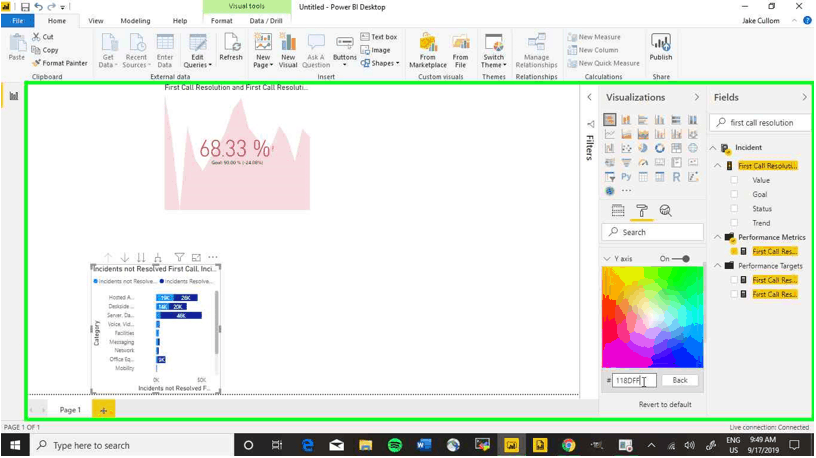
Task: Uncheck First Call Res... under Performance Metrics
Action: point(734,251)
